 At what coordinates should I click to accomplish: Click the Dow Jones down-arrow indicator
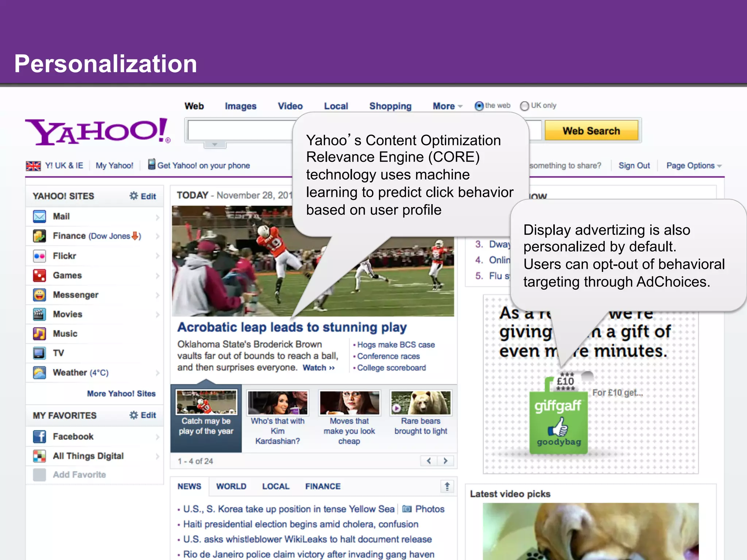tap(135, 236)
